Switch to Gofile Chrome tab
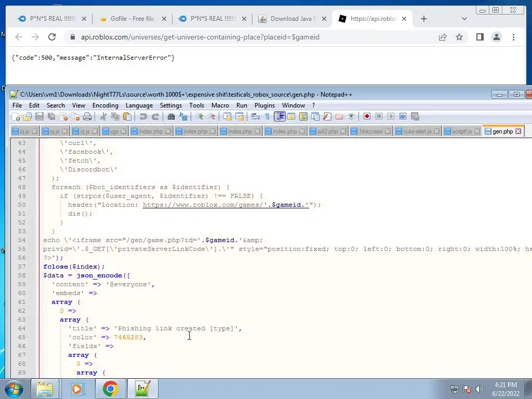This screenshot has height=399, width=532. tap(132, 19)
